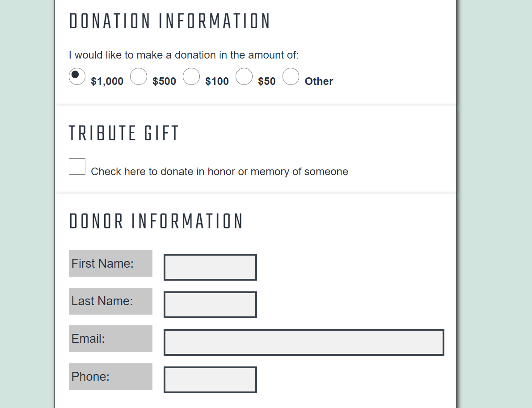Check the tribute gift checkbox
Image resolution: width=532 pixels, height=408 pixels.
coord(77,166)
